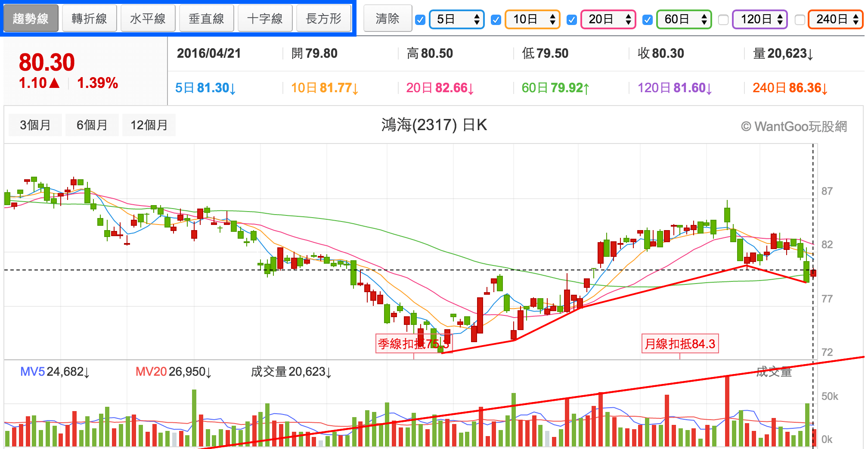The image size is (868, 449).
Task: Switch to the 6個月 range tab
Action: [92, 125]
